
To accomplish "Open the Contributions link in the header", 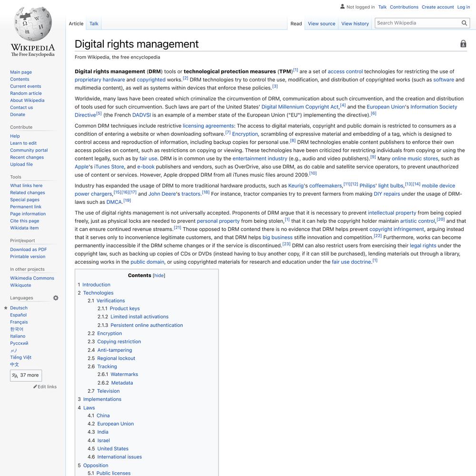I will tap(404, 7).
